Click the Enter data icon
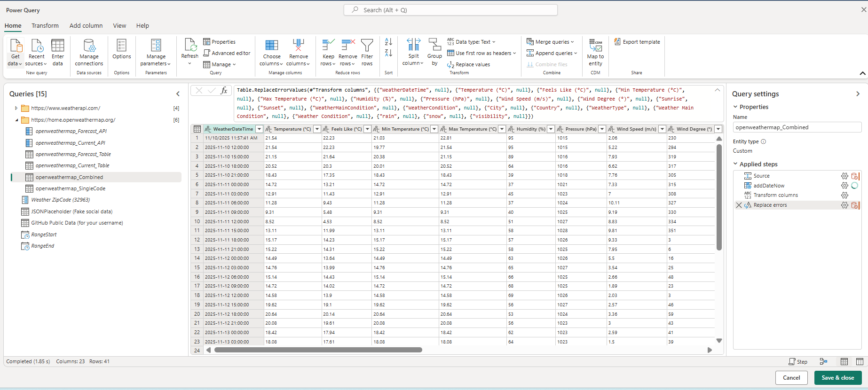 click(58, 46)
